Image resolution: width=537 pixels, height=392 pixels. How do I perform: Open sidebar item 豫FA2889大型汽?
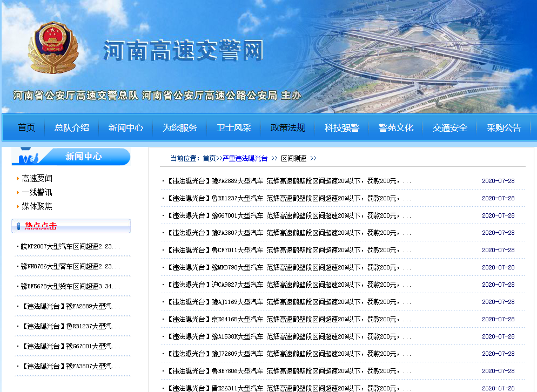coord(70,306)
